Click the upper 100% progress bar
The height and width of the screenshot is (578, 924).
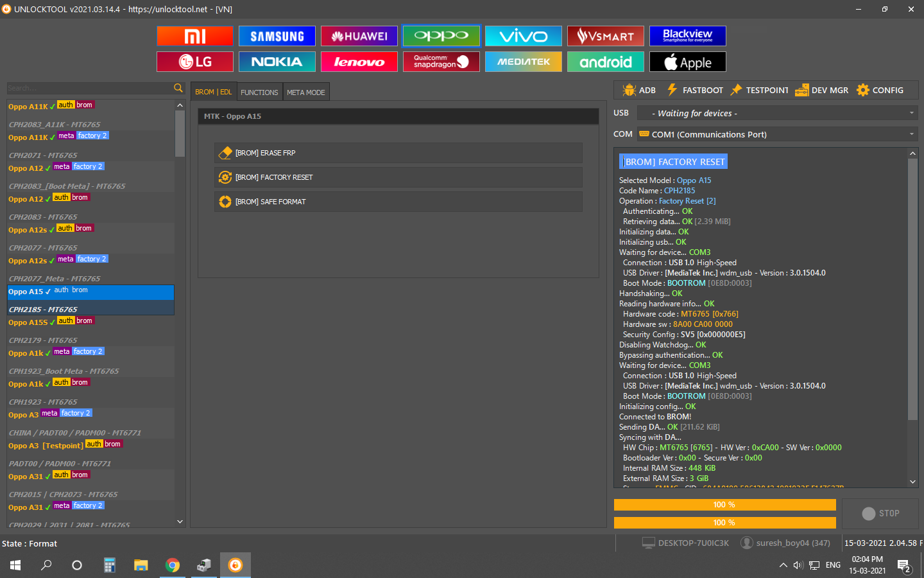pos(724,505)
